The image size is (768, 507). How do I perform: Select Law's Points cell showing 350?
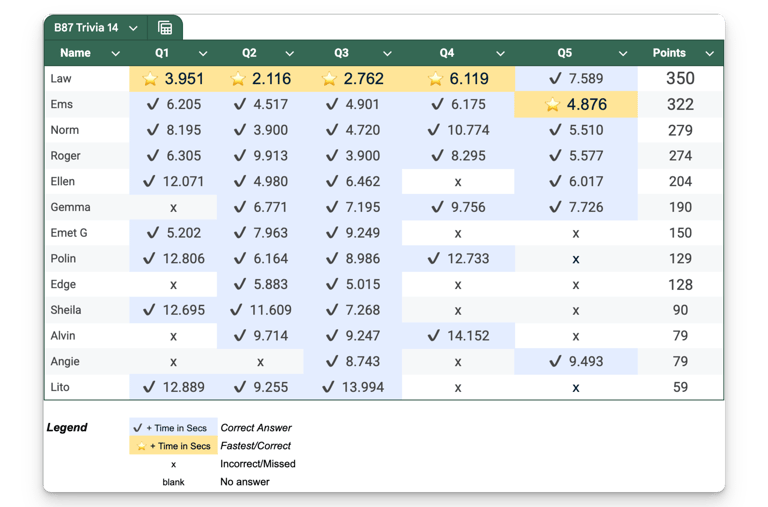680,79
